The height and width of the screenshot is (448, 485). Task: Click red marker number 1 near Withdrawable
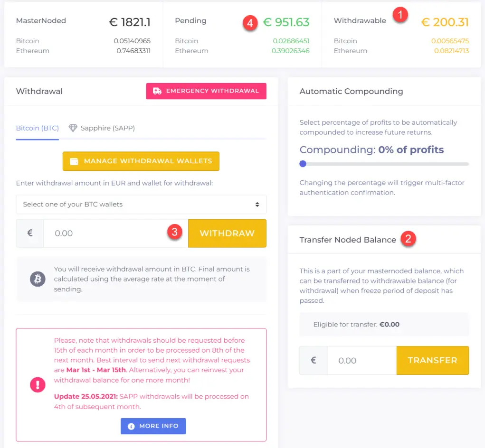coord(400,15)
